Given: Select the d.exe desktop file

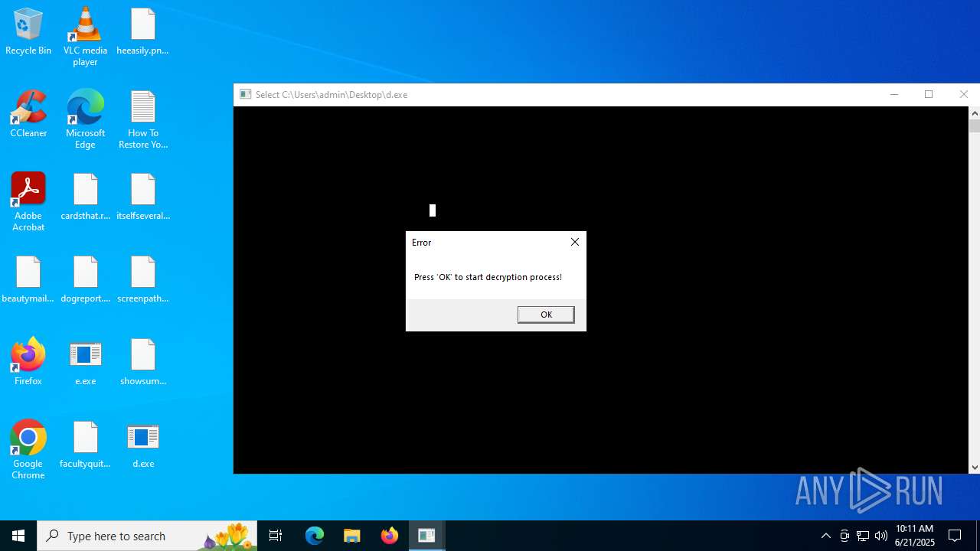Looking at the screenshot, I should pyautogui.click(x=142, y=445).
